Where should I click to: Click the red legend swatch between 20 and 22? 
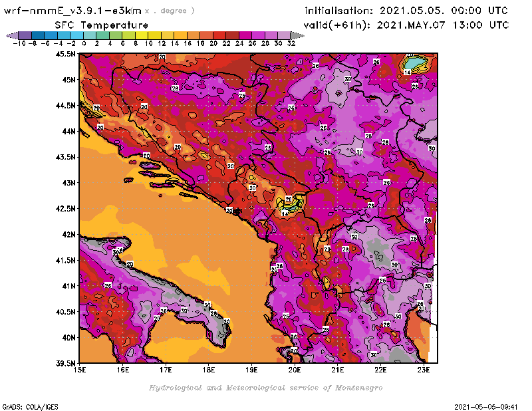point(219,36)
